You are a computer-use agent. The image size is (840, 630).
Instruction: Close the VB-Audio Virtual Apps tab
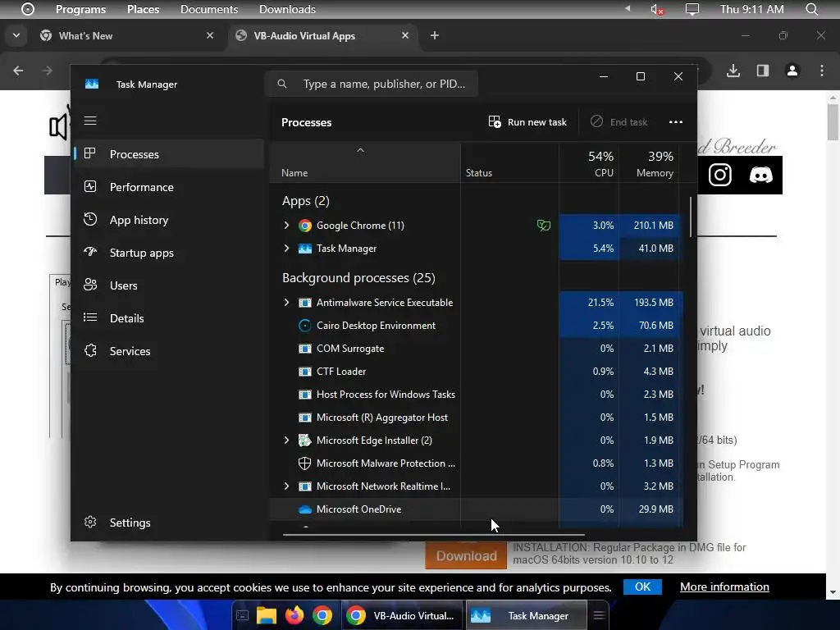(x=405, y=35)
